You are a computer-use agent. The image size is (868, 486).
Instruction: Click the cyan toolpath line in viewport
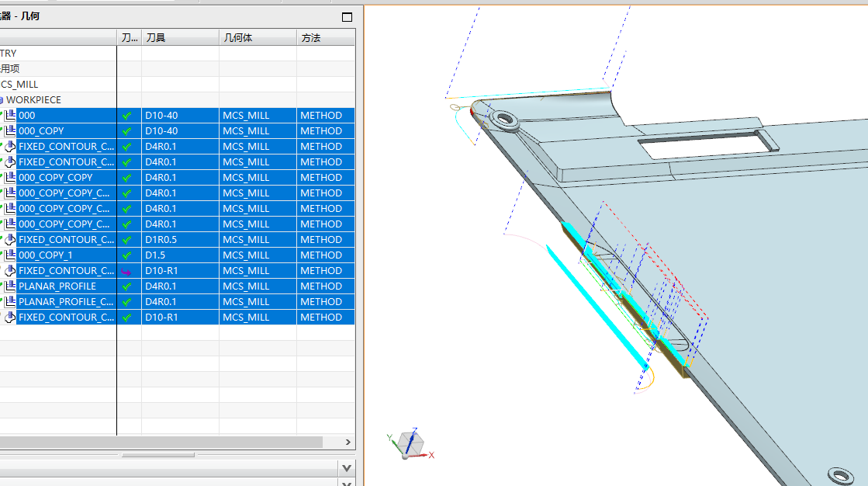point(597,307)
